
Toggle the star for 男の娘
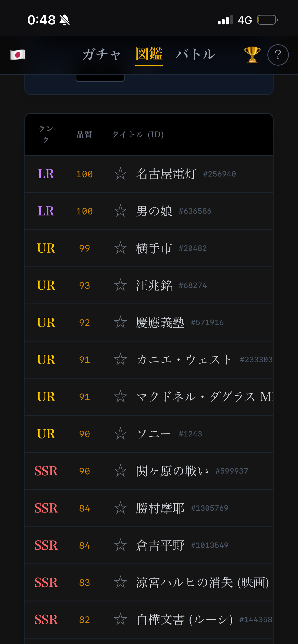(120, 211)
